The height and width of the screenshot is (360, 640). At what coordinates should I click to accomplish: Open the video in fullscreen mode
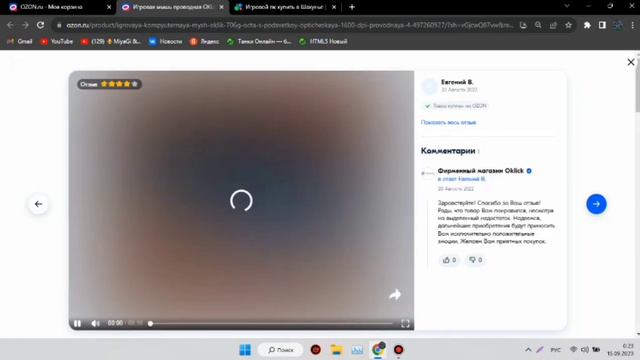[x=405, y=324]
